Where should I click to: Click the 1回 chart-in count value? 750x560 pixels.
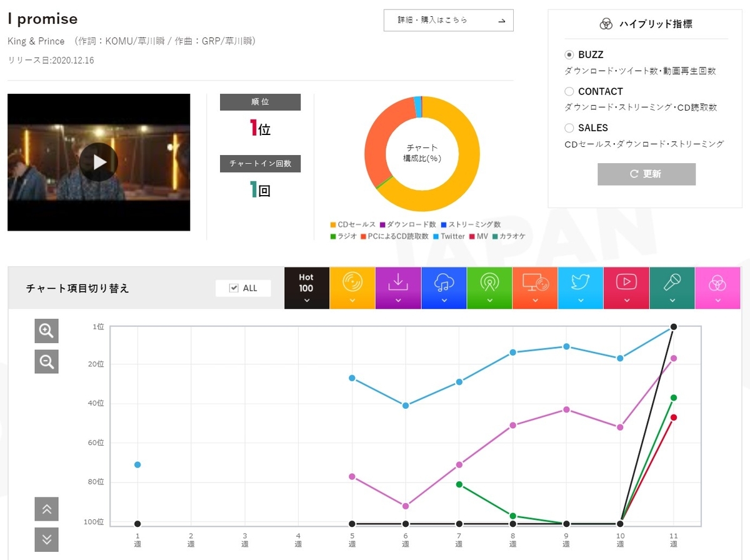(260, 189)
